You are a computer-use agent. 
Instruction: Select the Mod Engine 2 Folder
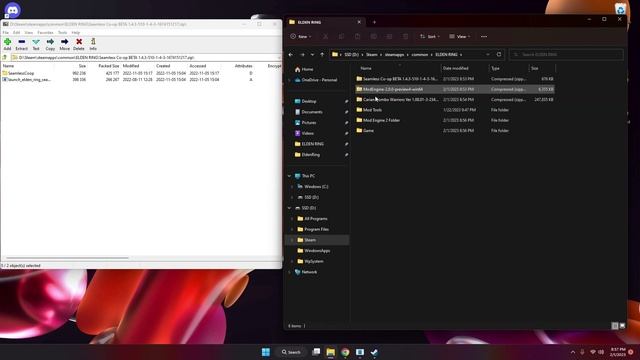pos(455,120)
